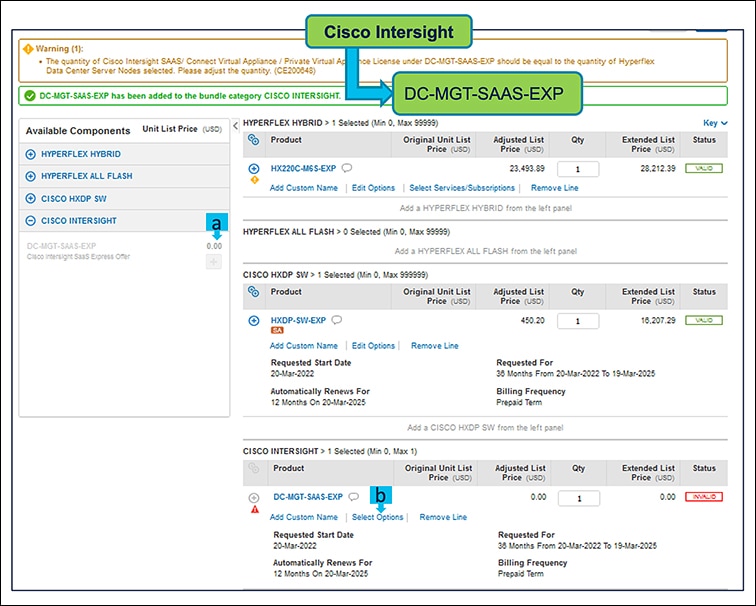Image resolution: width=756 pixels, height=606 pixels.
Task: Click Adjusted List Price 23,493.89 value
Action: click(527, 168)
